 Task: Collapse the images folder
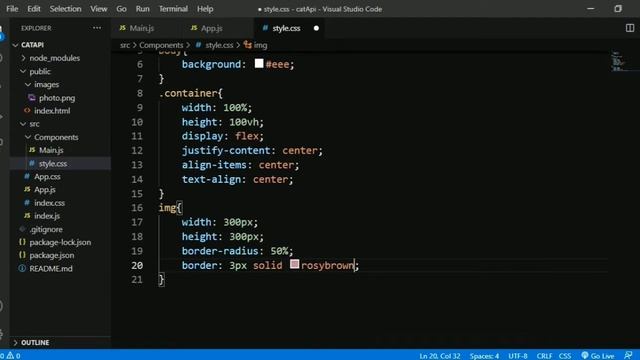[47, 84]
